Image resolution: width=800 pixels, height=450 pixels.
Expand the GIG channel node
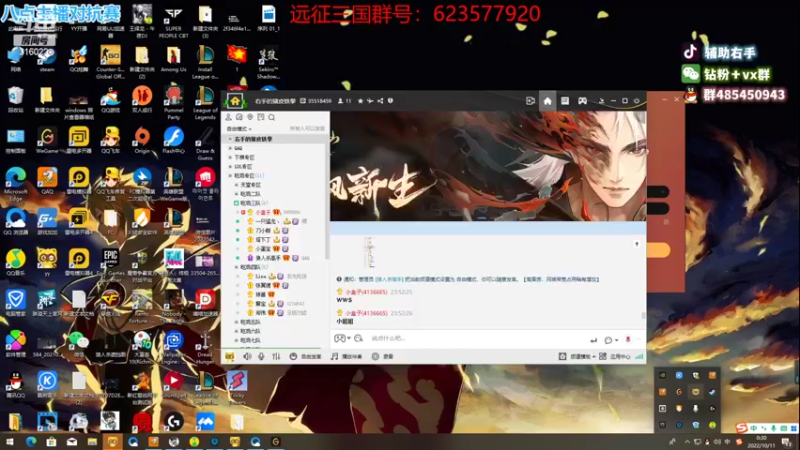230,148
